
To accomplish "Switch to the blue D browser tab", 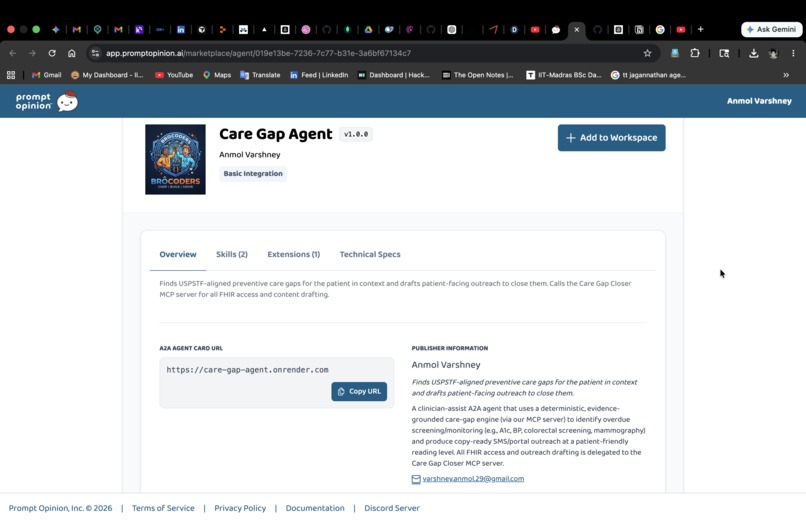I will 514,29.
